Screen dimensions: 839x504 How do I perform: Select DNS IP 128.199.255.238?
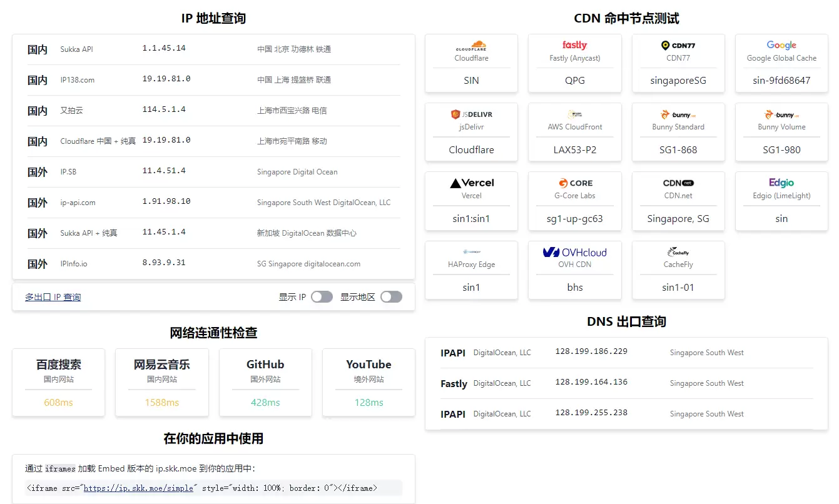click(591, 413)
